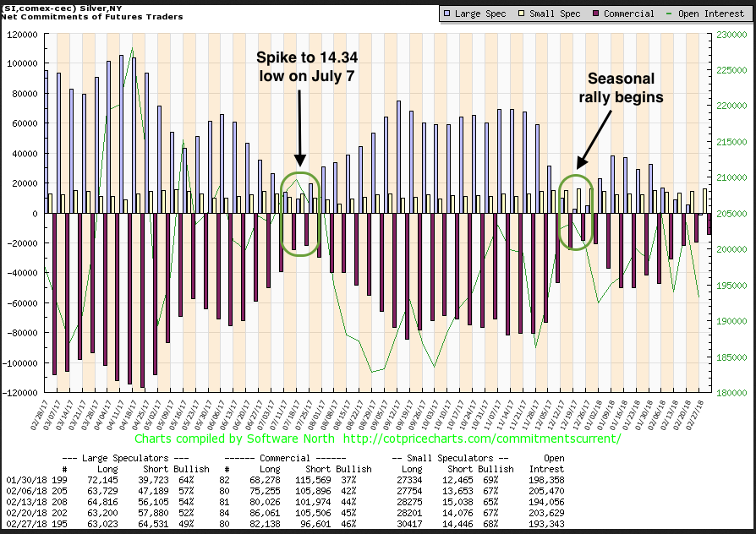Click the Open Interest green line marker
756x534 pixels.
point(670,14)
